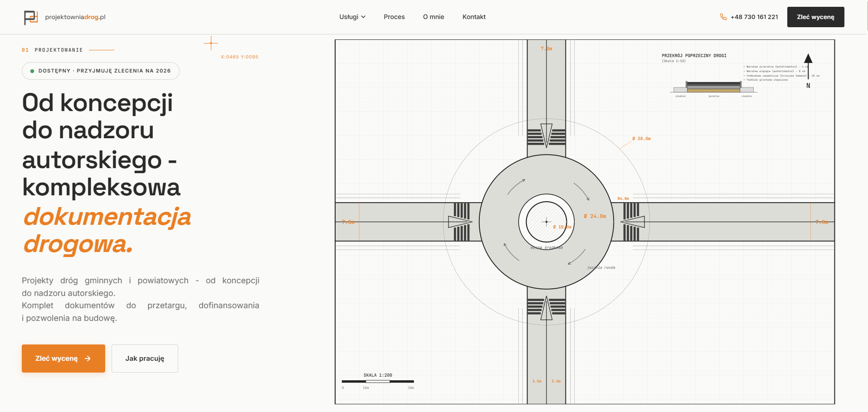Click the SKALA 1:200 scale bar
This screenshot has height=412, width=868.
coord(378,381)
